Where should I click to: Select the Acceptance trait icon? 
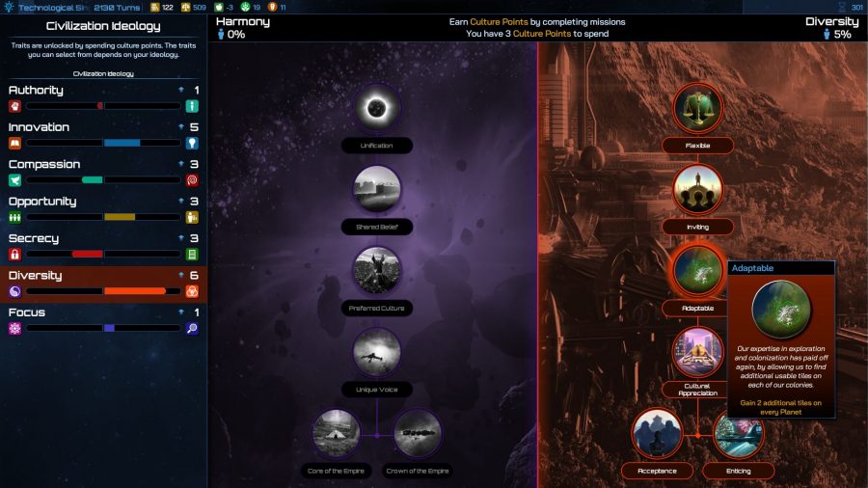[657, 433]
